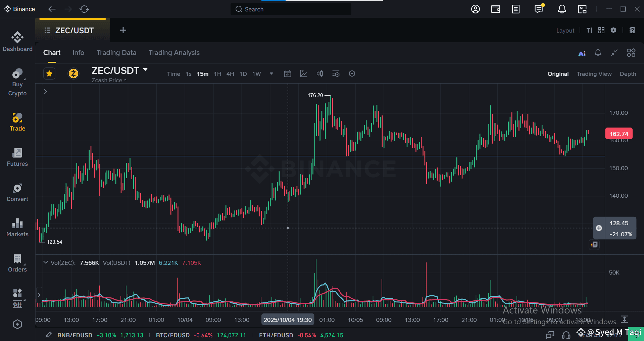The width and height of the screenshot is (644, 341).
Task: Edit ticker list with pencil icon
Action: [49, 335]
